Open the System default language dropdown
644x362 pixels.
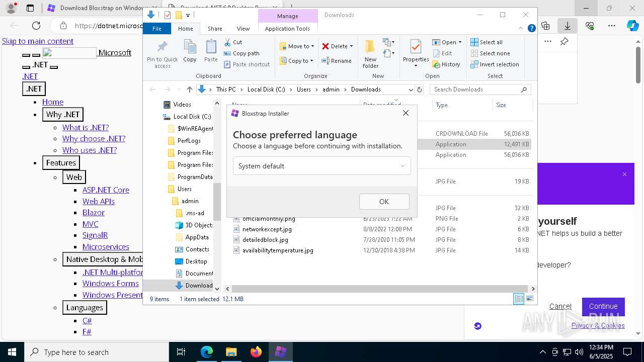click(322, 166)
